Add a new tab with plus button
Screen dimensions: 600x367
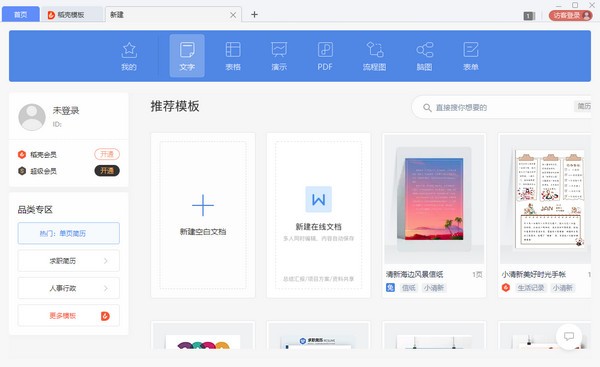254,15
